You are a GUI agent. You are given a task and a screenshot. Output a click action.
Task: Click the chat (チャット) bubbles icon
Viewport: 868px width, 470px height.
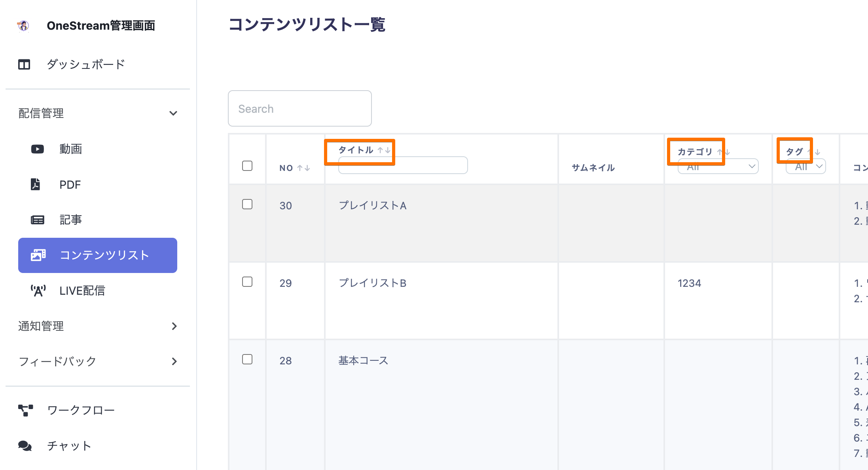(25, 446)
